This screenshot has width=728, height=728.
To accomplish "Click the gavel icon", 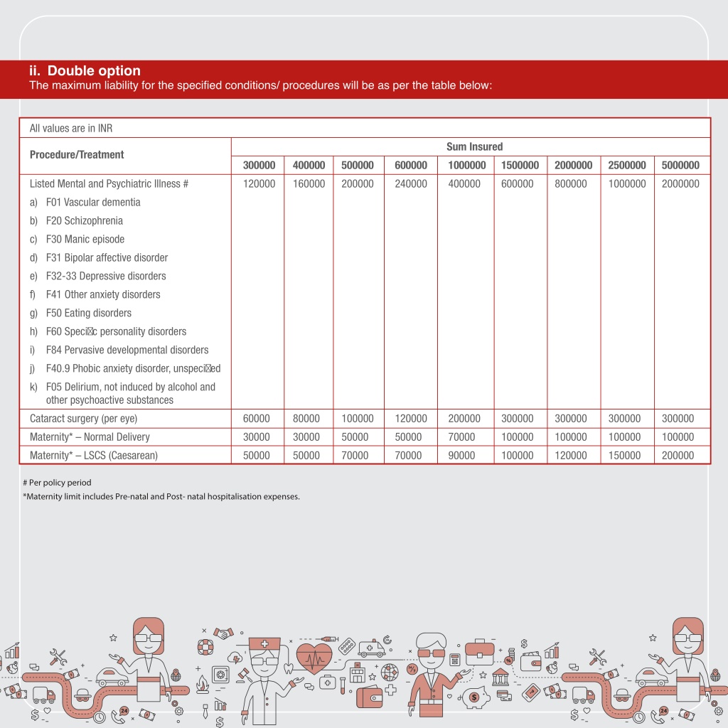I will 245,675.
